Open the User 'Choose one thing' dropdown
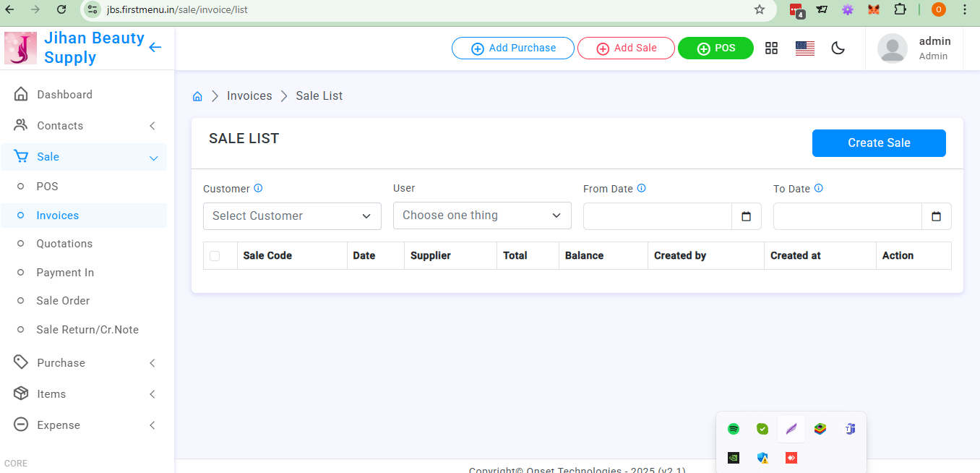This screenshot has height=473, width=980. click(x=482, y=216)
